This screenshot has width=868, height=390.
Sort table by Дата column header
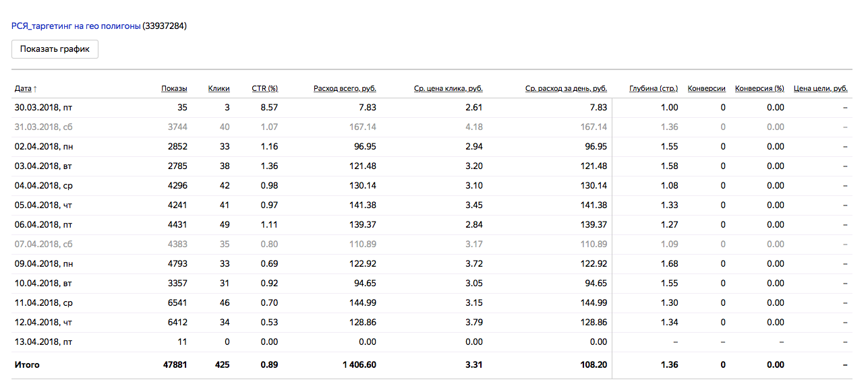[x=23, y=88]
